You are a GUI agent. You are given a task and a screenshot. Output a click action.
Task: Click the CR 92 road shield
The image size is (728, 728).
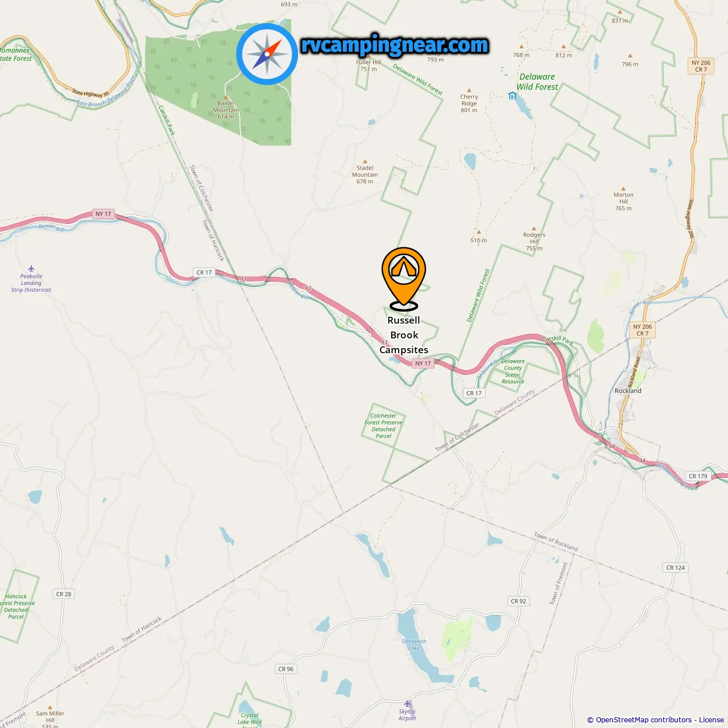pyautogui.click(x=519, y=601)
